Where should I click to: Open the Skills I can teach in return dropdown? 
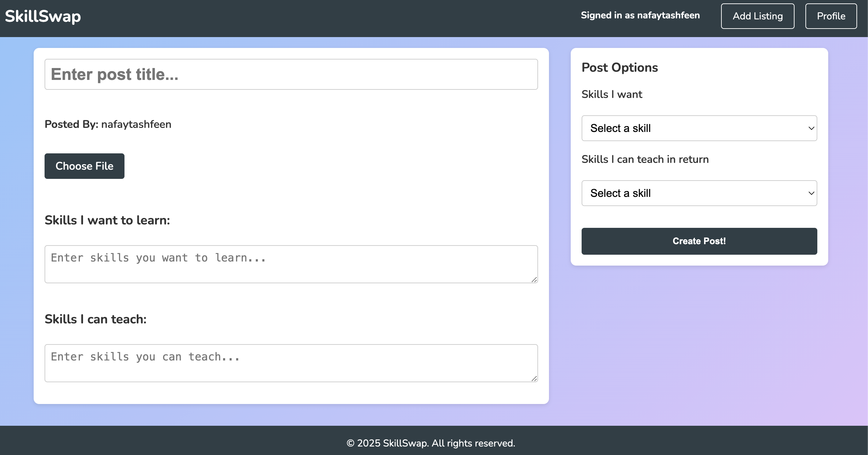click(699, 193)
